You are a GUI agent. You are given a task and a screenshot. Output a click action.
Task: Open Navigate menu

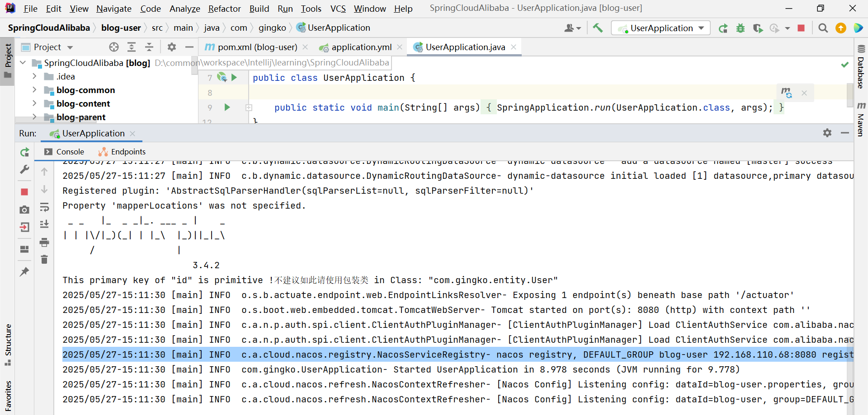pos(114,9)
